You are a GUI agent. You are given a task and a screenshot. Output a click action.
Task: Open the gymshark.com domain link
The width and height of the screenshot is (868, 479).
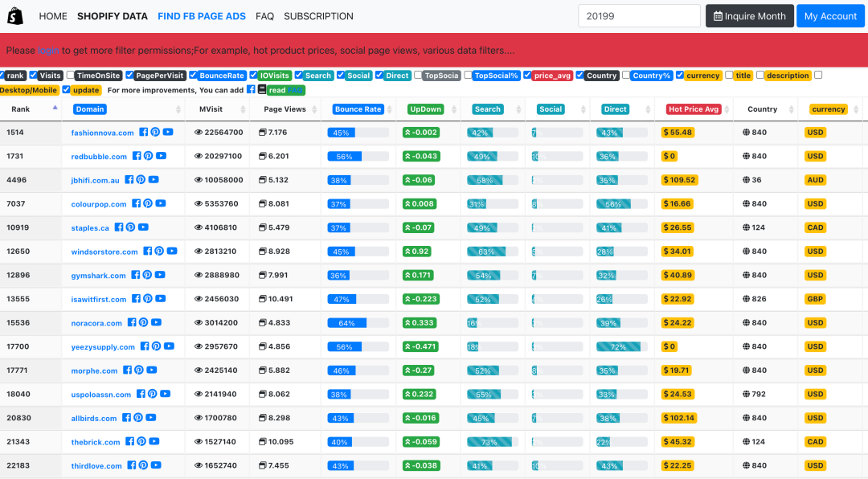[x=99, y=275]
